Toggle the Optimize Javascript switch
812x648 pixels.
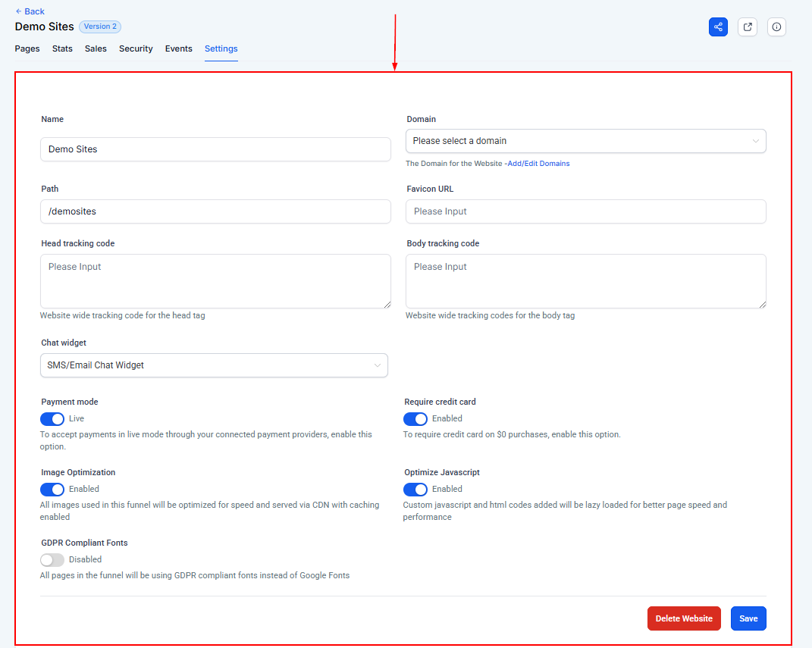[415, 490]
